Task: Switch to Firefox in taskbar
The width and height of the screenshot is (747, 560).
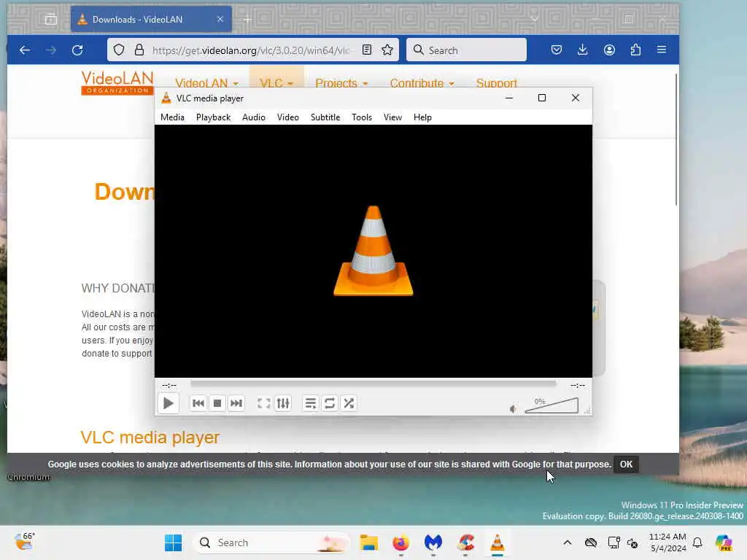Action: pos(401,542)
